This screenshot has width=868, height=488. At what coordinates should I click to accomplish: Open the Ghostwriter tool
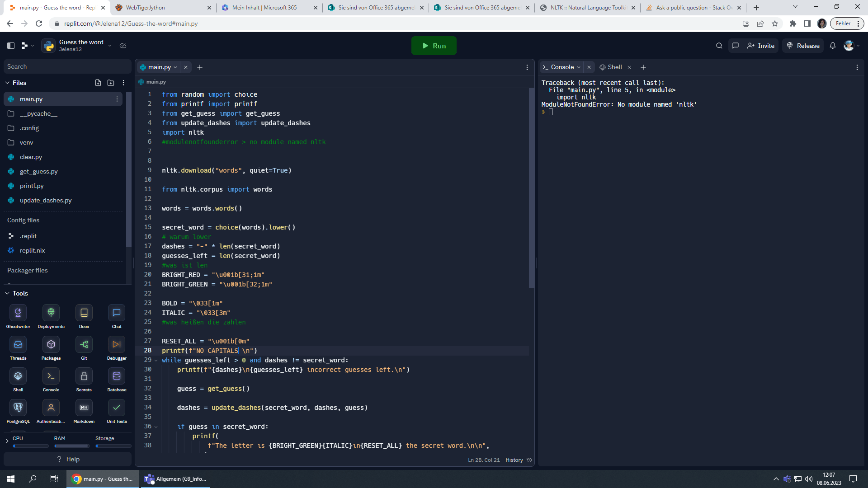(x=18, y=313)
